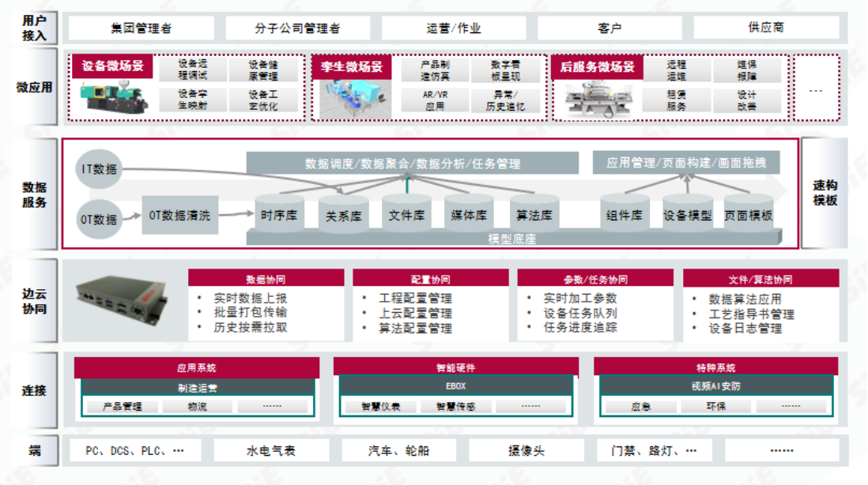Click the 智慧仪表 box

[x=380, y=407]
